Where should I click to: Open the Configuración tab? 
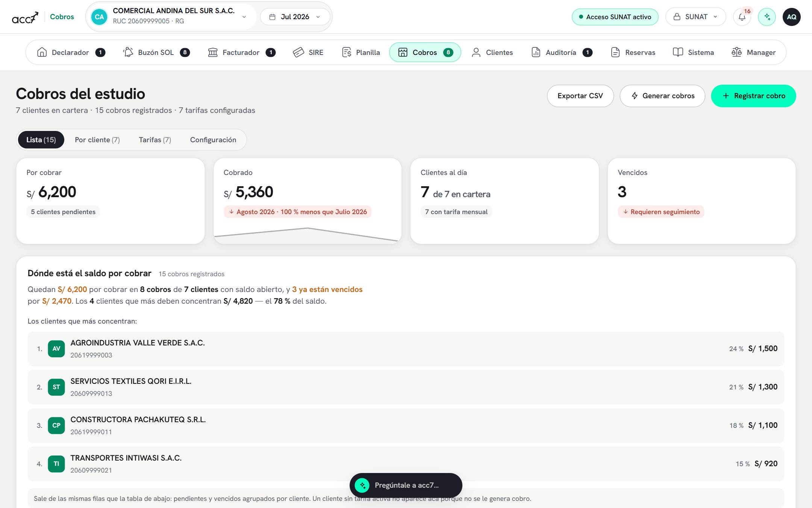click(x=213, y=140)
